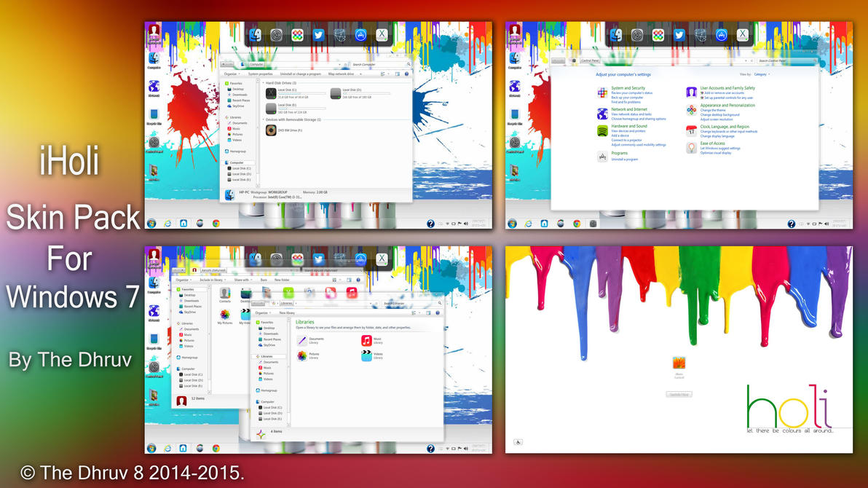Viewport: 868px width, 488px height.
Task: Click the Spotify-style Hardware and Sound icon
Action: click(602, 130)
